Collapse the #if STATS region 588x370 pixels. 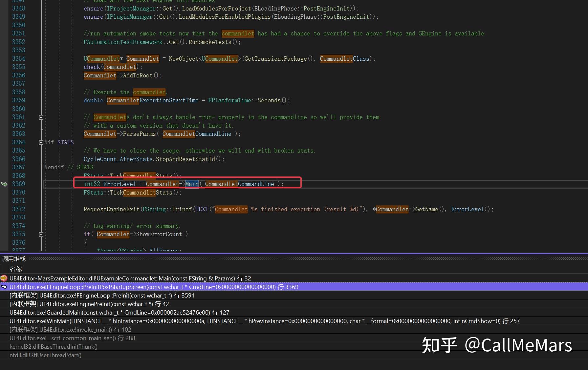[x=41, y=142]
